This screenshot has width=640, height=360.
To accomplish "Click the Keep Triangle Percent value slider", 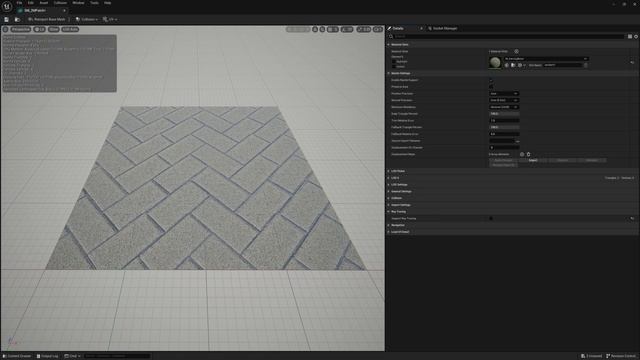I will 504,113.
